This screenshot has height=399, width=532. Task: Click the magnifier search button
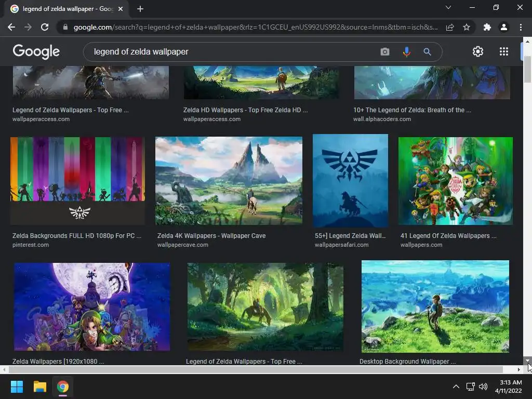[427, 51]
